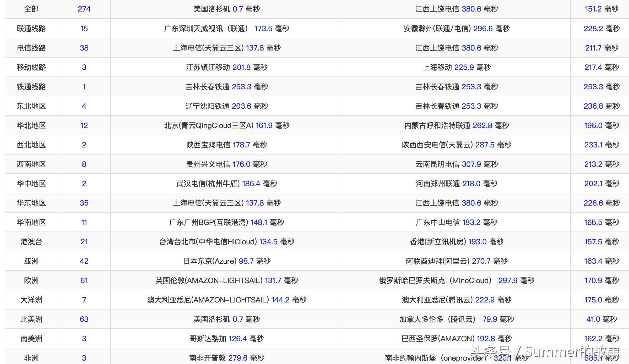Click the 274 count link in 全部 row

point(84,9)
